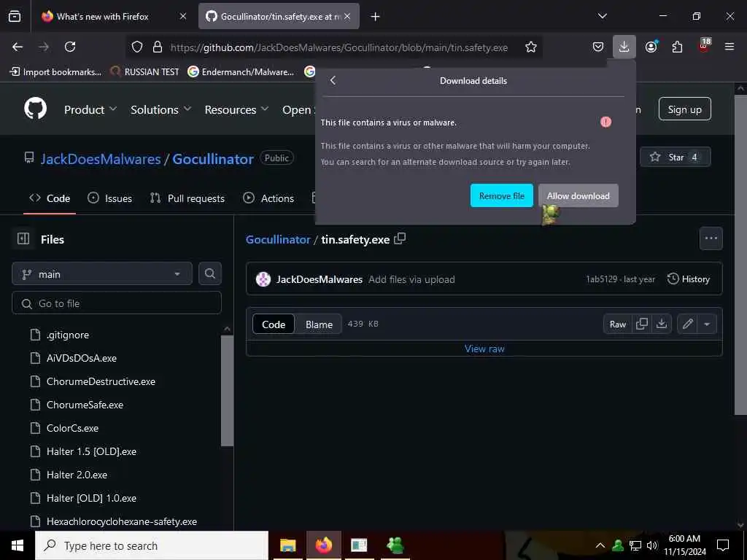Image resolution: width=747 pixels, height=560 pixels.
Task: Bookmark this page with the star icon
Action: click(x=531, y=47)
